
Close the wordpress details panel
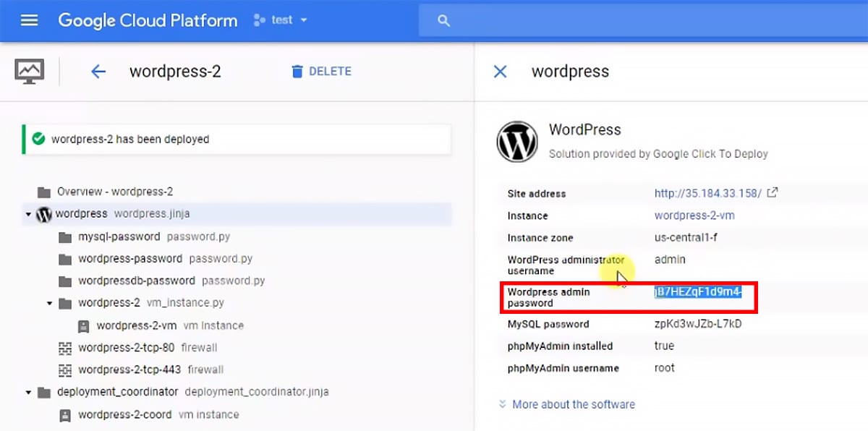[x=499, y=71]
